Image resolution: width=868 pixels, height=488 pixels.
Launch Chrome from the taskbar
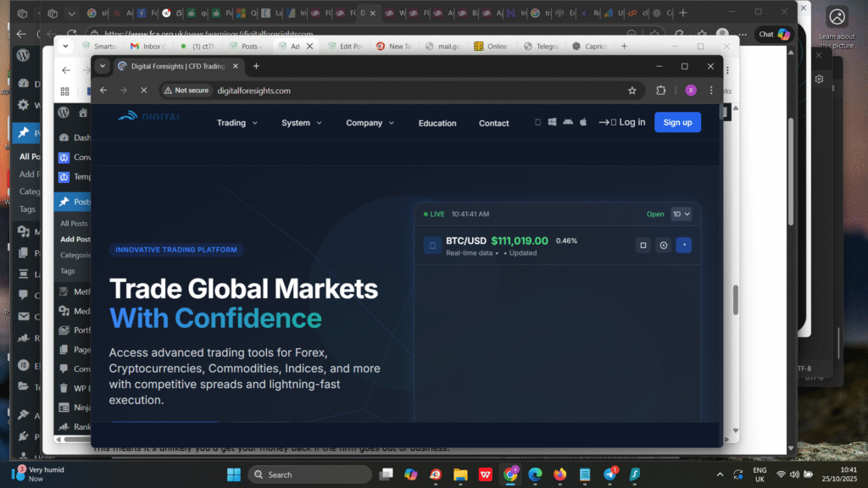(x=509, y=474)
